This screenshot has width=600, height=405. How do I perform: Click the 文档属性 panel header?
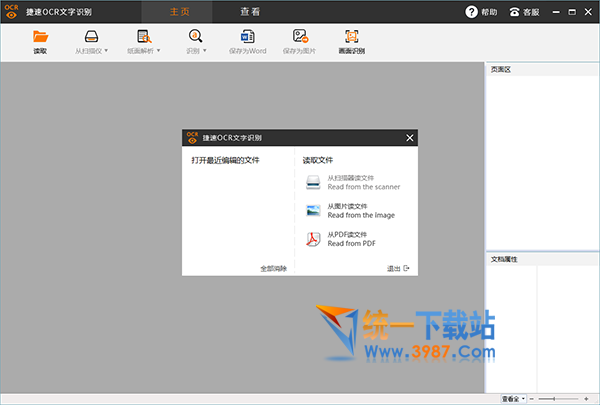542,259
